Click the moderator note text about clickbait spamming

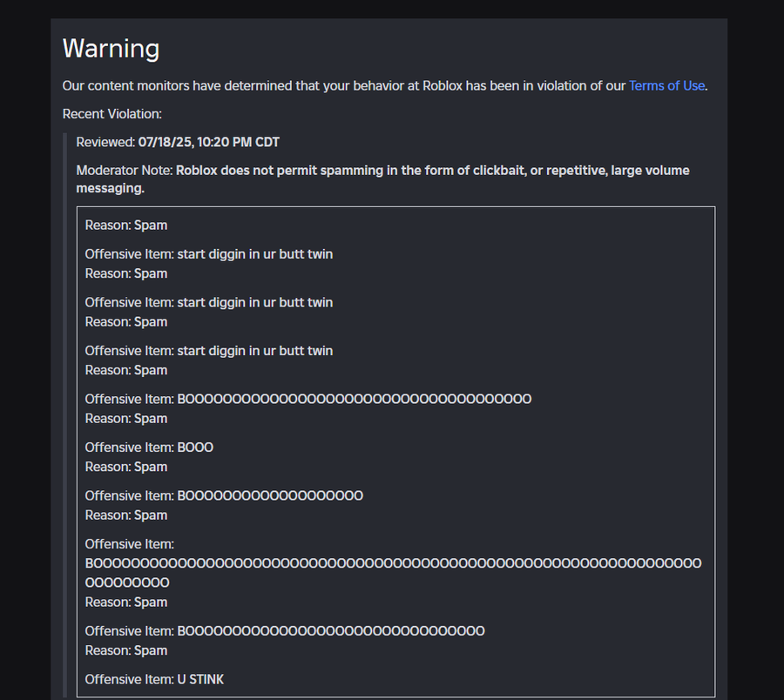(x=432, y=171)
